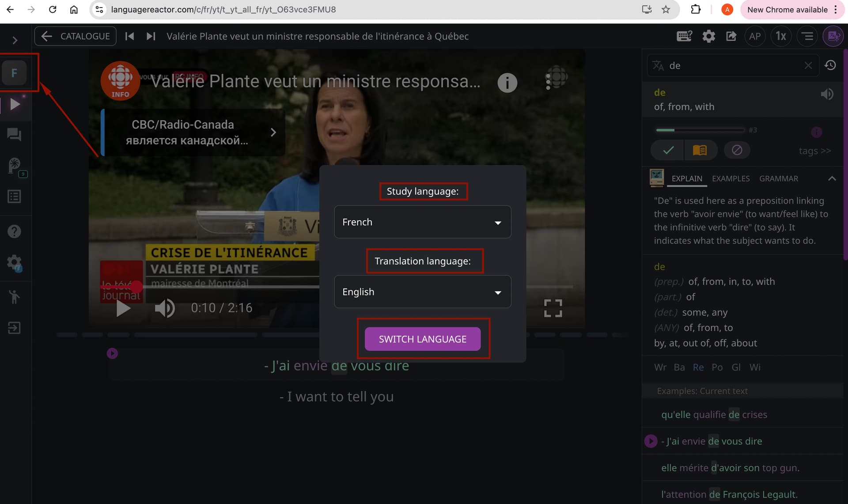Screen dimensions: 848x504
Task: Open the help question mark in sidebar
Action: pyautogui.click(x=14, y=231)
